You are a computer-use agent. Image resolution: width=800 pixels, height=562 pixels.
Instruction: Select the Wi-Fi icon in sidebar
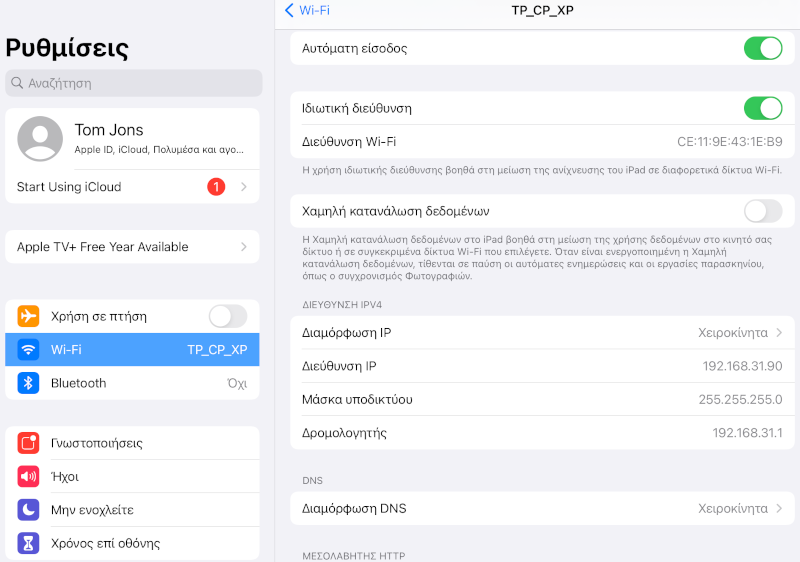coord(29,350)
